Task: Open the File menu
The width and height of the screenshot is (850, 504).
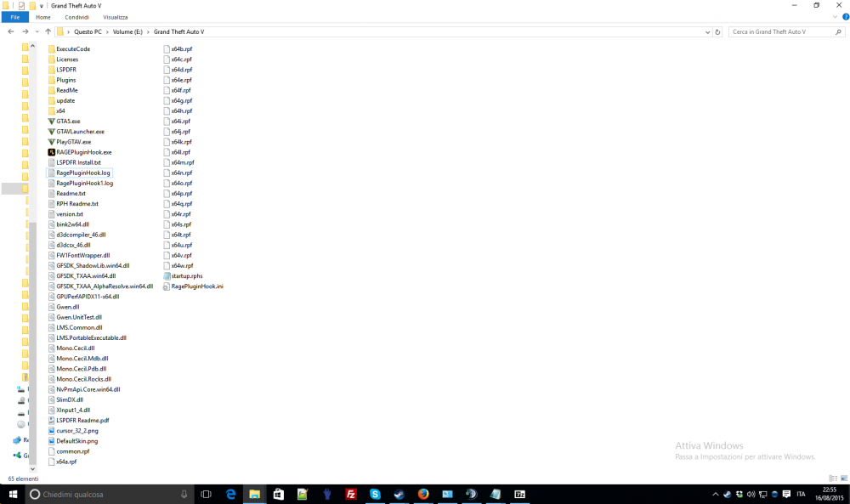Action: [x=15, y=16]
